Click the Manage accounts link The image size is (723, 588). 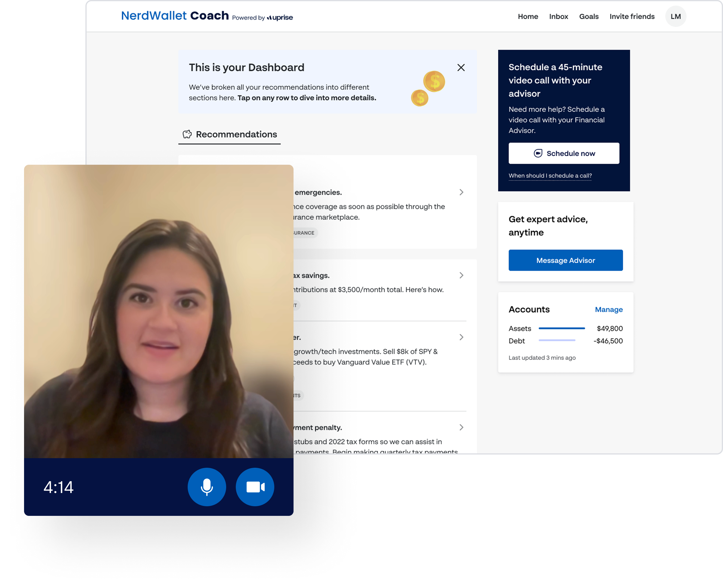[x=608, y=310]
